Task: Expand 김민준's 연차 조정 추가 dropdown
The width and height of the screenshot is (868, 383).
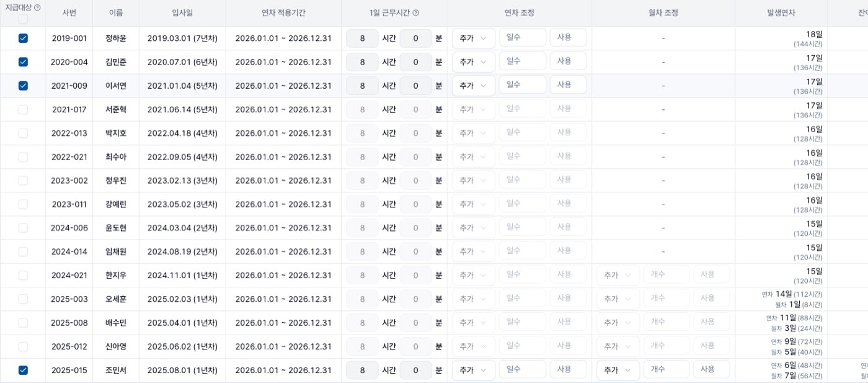Action: [x=474, y=62]
